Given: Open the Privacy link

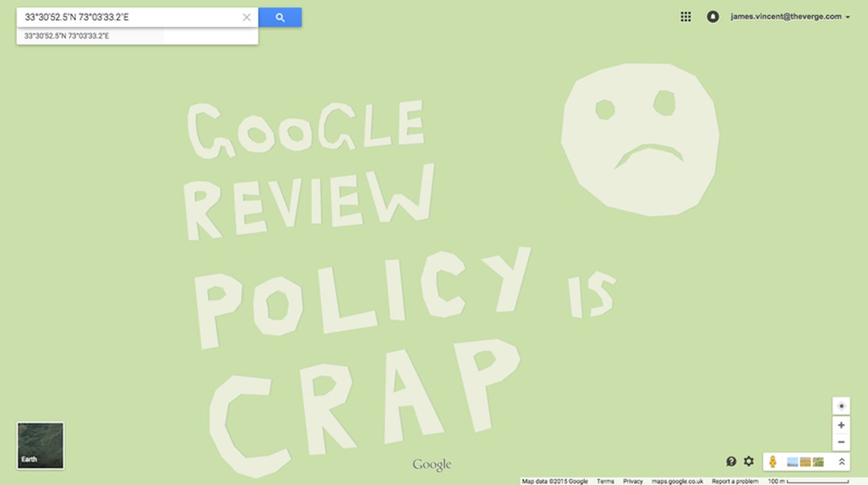Looking at the screenshot, I should tap(632, 481).
